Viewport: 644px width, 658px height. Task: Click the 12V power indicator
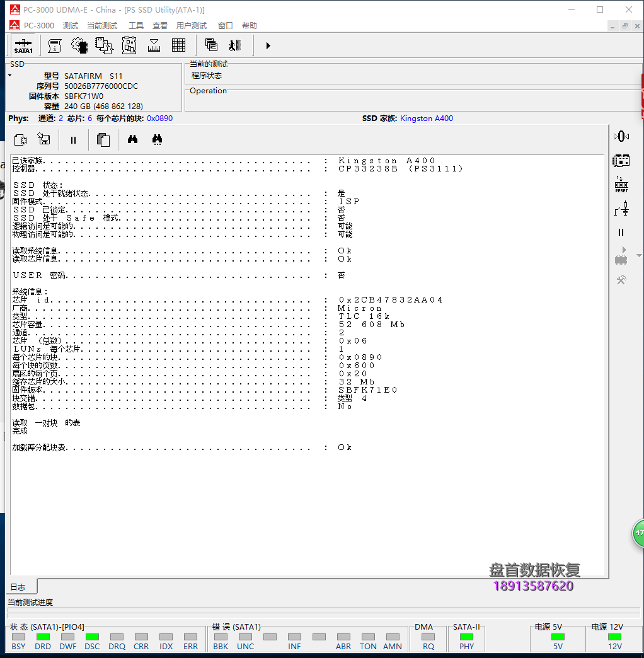pos(614,637)
